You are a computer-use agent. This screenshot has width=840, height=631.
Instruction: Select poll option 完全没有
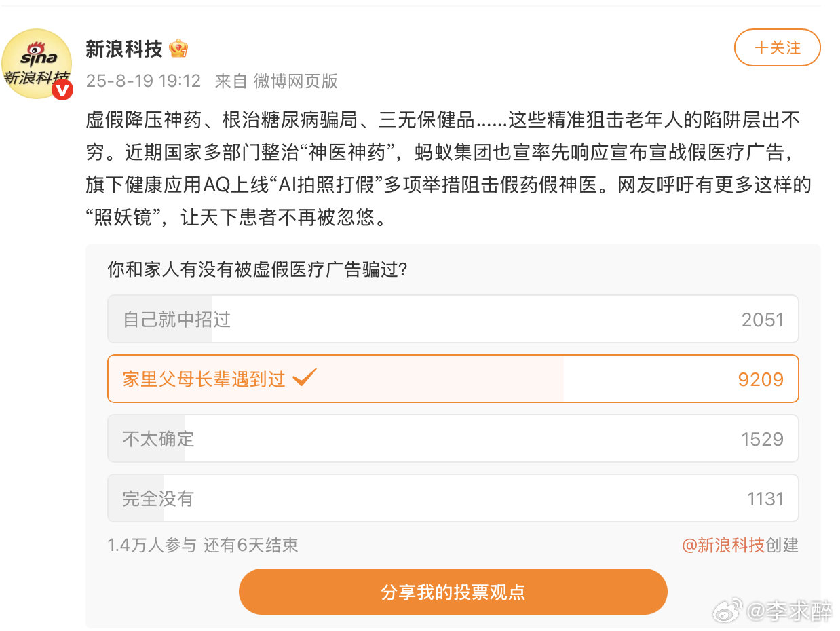click(453, 498)
